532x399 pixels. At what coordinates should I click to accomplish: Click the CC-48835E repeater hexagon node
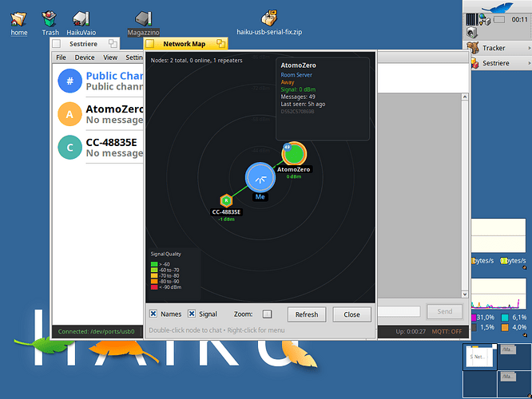coord(226,200)
